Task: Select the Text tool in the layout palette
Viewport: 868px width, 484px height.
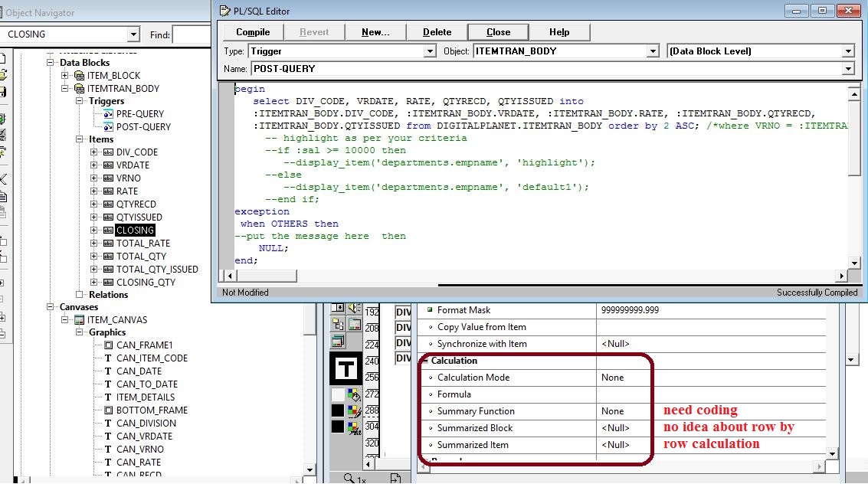Action: click(346, 369)
